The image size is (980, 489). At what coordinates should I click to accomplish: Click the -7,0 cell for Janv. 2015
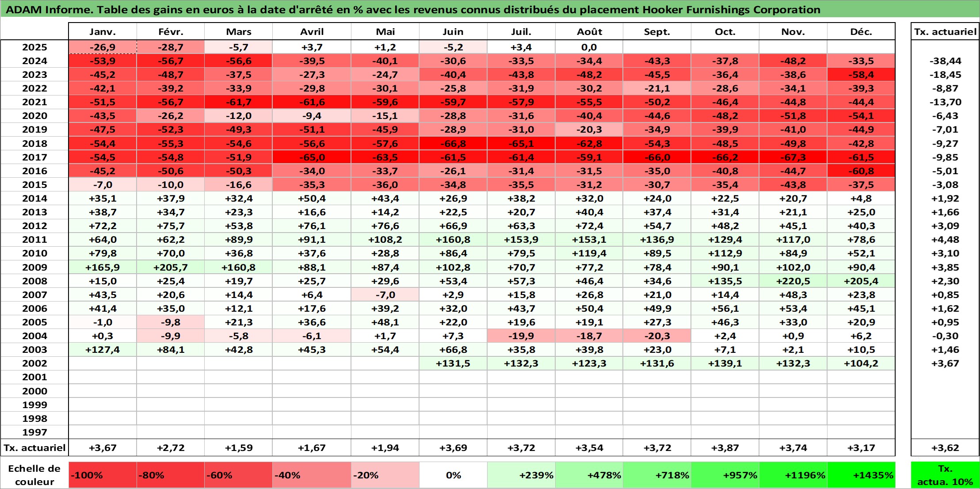[x=103, y=184]
